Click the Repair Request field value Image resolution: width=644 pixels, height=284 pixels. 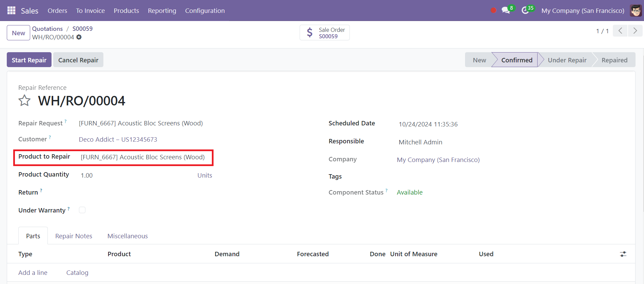coord(141,123)
